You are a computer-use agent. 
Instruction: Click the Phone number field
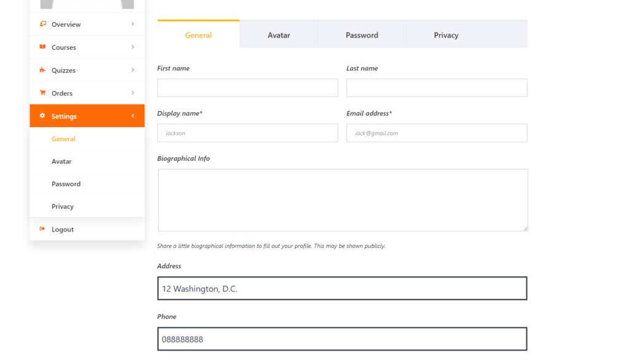click(342, 339)
